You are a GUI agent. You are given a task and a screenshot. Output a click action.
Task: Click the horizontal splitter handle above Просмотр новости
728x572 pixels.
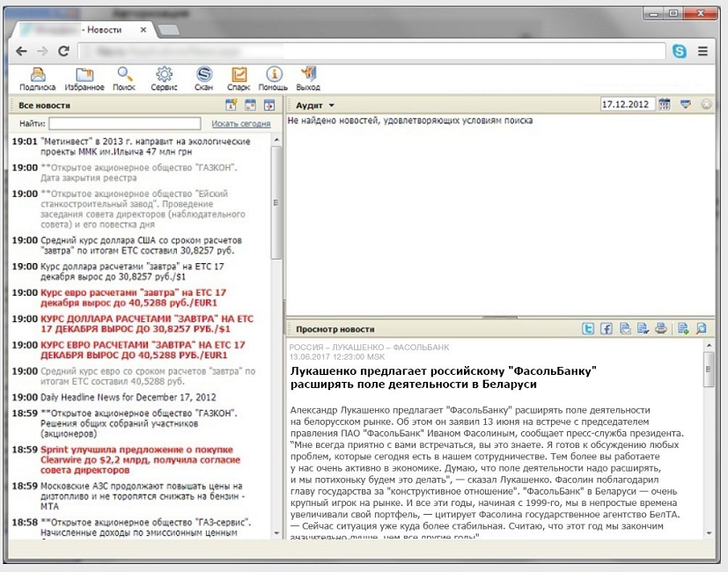pyautogui.click(x=500, y=317)
